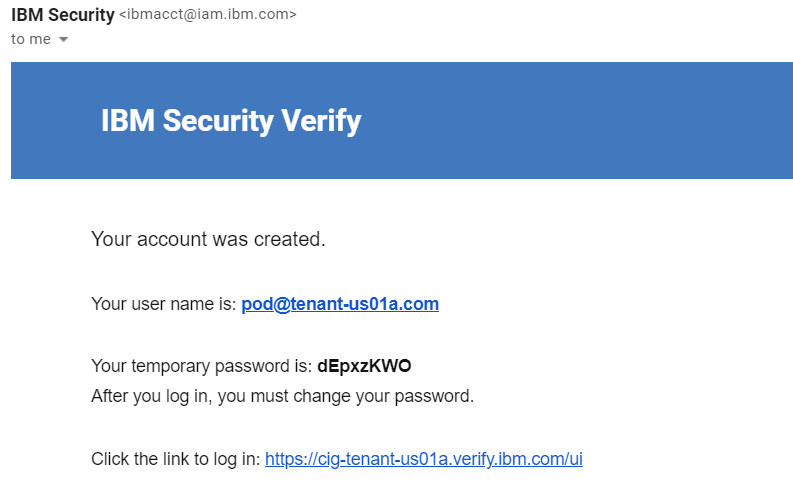Click the temporary password dEpxzKWO
Screen dimensions: 793x497
364,366
